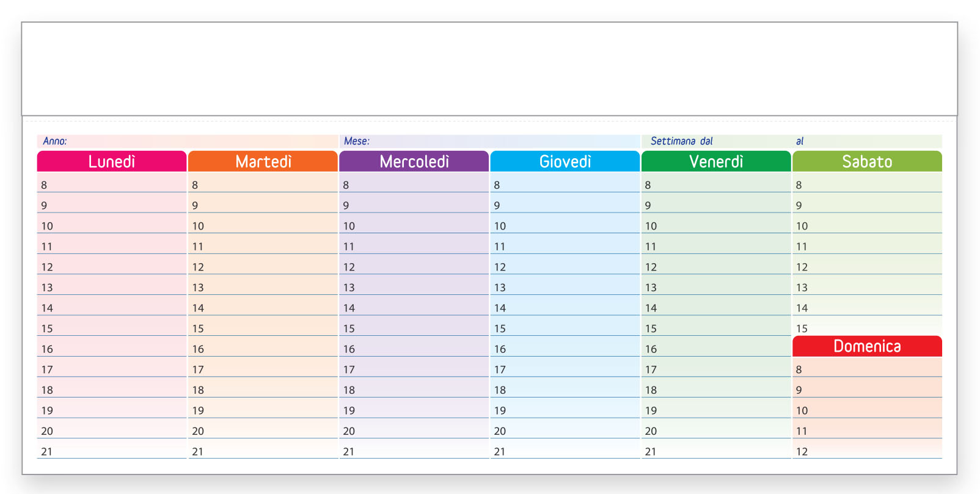Click the large blank header box
This screenshot has width=980, height=494.
(x=489, y=69)
